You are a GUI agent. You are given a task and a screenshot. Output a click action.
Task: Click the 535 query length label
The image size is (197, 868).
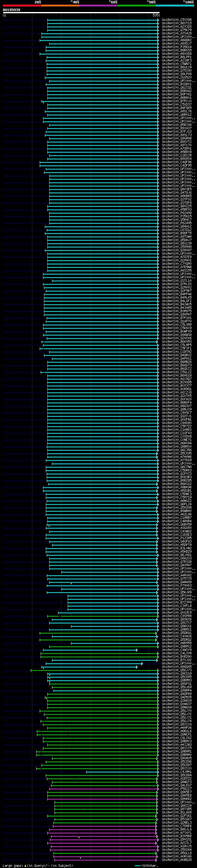[x=155, y=15]
